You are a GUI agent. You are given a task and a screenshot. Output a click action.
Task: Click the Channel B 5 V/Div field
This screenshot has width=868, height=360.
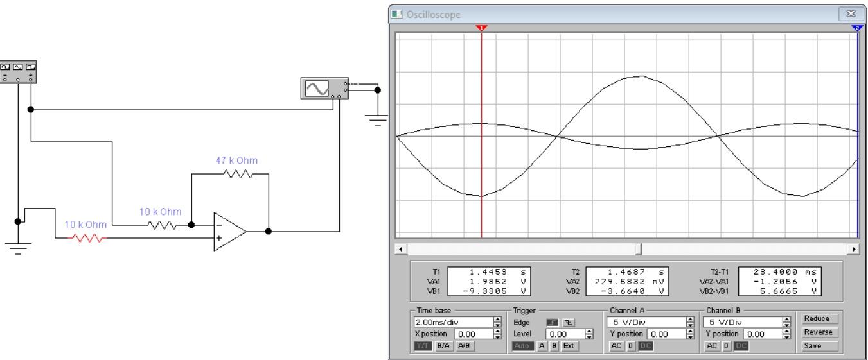click(742, 322)
